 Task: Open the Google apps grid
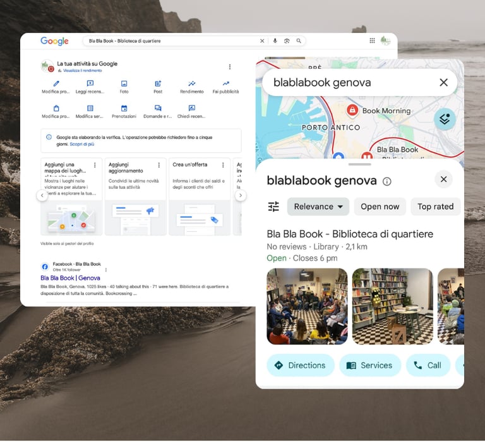tap(372, 40)
